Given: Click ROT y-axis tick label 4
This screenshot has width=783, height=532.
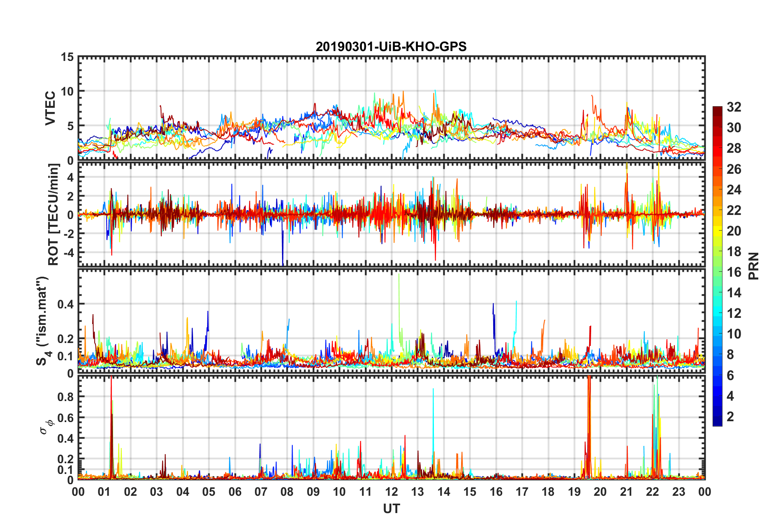Looking at the screenshot, I should point(71,177).
